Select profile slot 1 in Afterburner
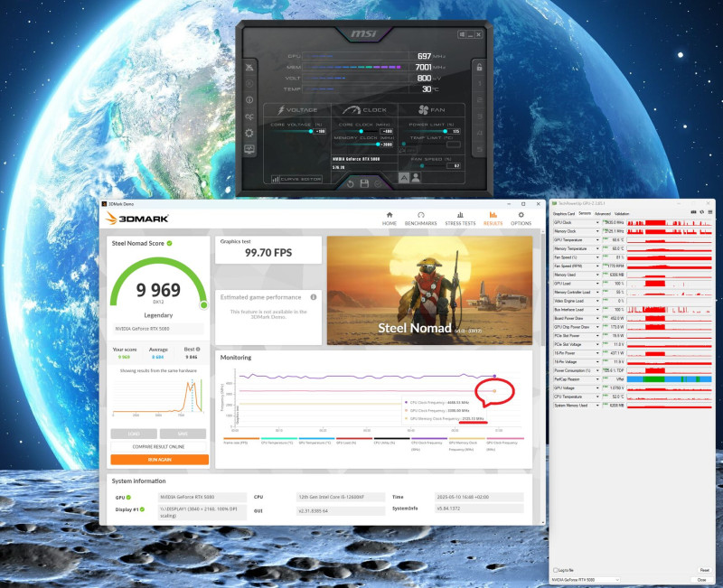Image resolution: width=723 pixels, height=588 pixels. (x=480, y=83)
